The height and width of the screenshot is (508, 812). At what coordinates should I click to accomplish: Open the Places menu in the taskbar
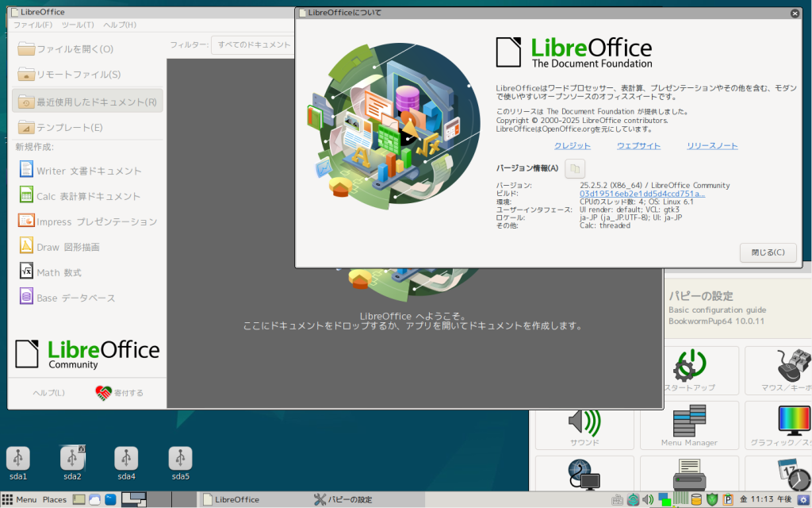[55, 500]
